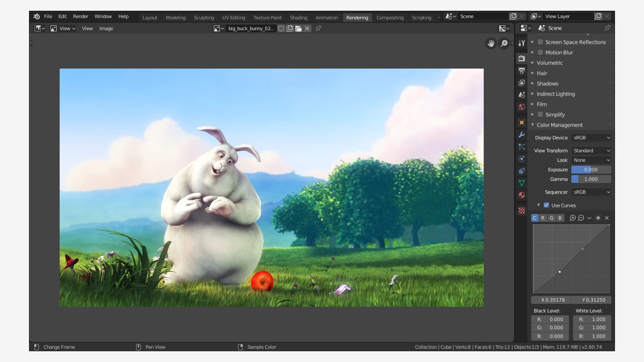Viewport: 644px width, 362px height.
Task: Enable Motion Blur checkbox
Action: (x=540, y=53)
